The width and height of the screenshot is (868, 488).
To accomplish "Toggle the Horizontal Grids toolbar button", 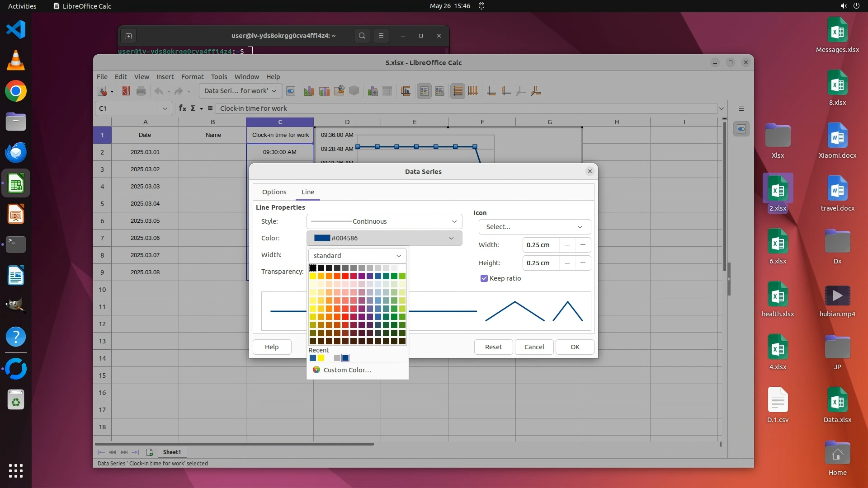I will coord(458,91).
